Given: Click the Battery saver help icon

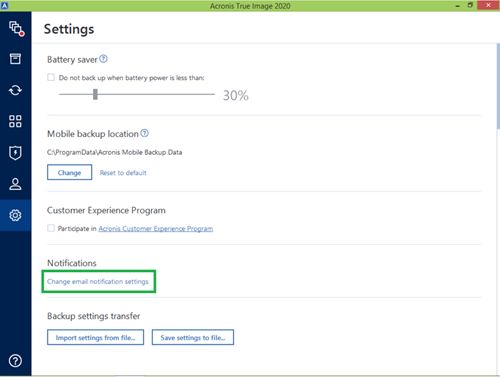Looking at the screenshot, I should [104, 59].
